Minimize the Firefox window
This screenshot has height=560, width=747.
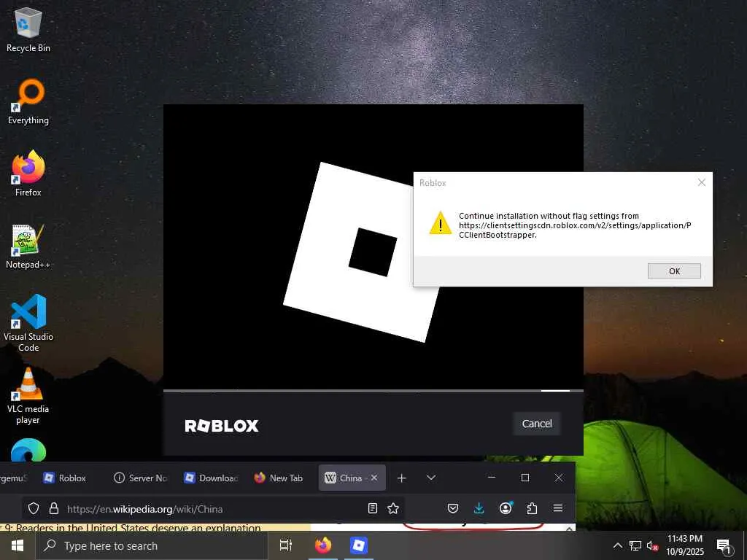click(x=492, y=478)
